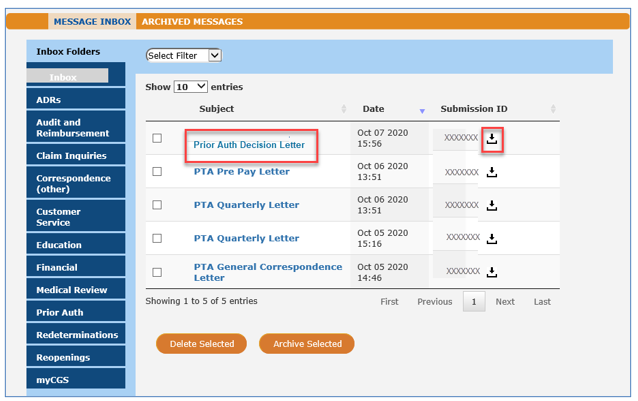Download the Prior Auth Decision Letter

click(x=491, y=139)
